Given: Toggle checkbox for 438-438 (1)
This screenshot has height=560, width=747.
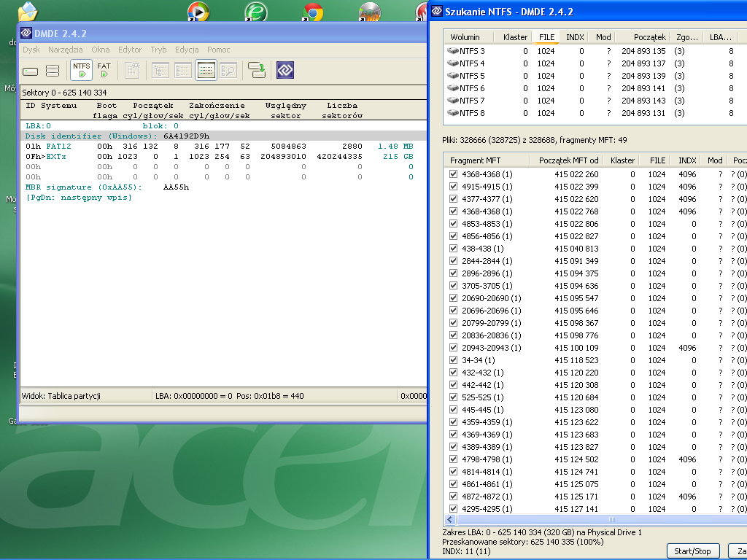Looking at the screenshot, I should [453, 249].
